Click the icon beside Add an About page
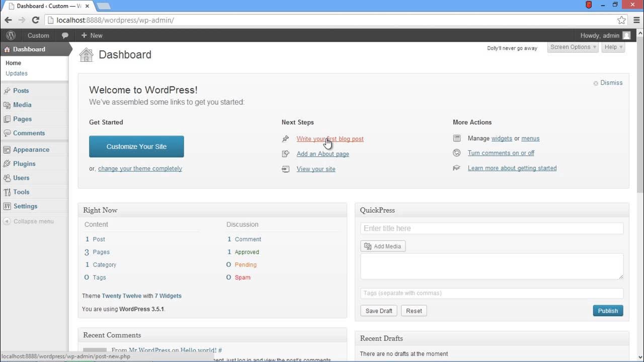The height and width of the screenshot is (362, 644). [x=286, y=154]
